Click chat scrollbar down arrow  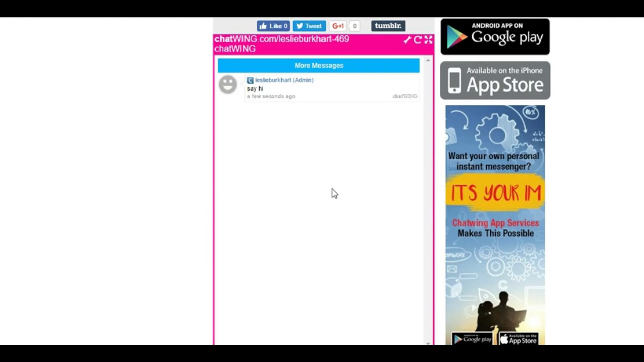coord(428,343)
